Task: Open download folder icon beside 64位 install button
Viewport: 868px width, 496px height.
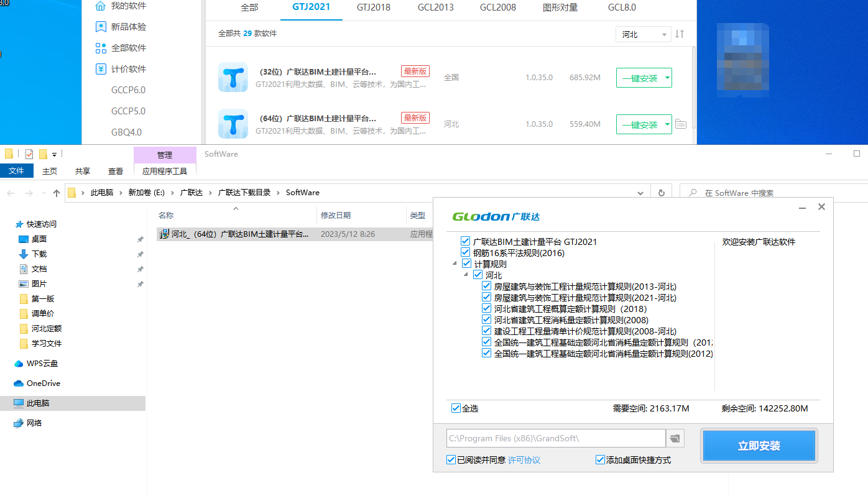Action: click(x=681, y=124)
